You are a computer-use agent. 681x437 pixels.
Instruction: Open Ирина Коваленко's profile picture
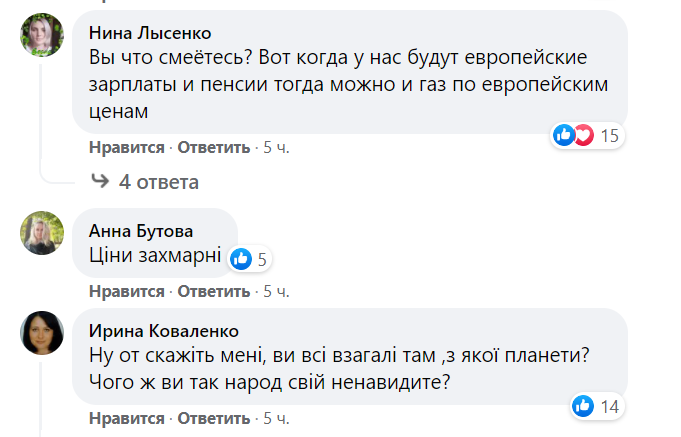tap(43, 333)
